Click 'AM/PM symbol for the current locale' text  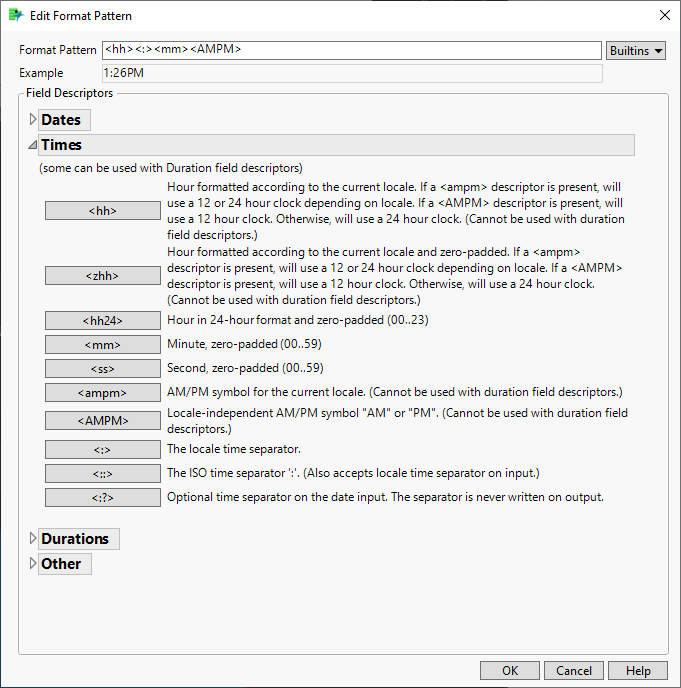394,392
